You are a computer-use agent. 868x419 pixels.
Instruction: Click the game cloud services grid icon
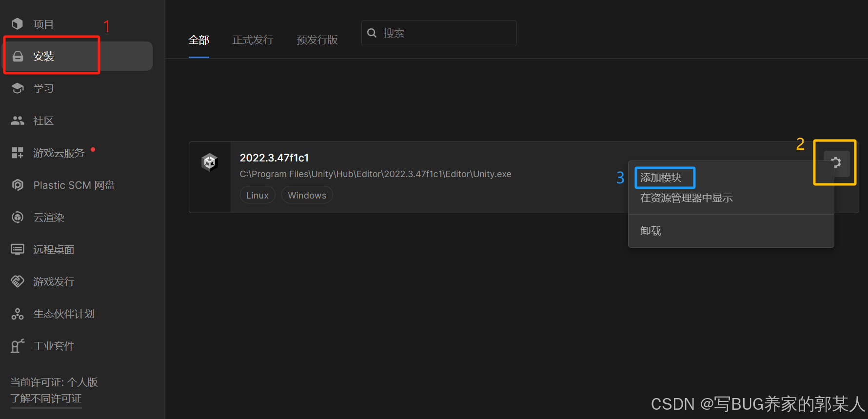[x=18, y=153]
